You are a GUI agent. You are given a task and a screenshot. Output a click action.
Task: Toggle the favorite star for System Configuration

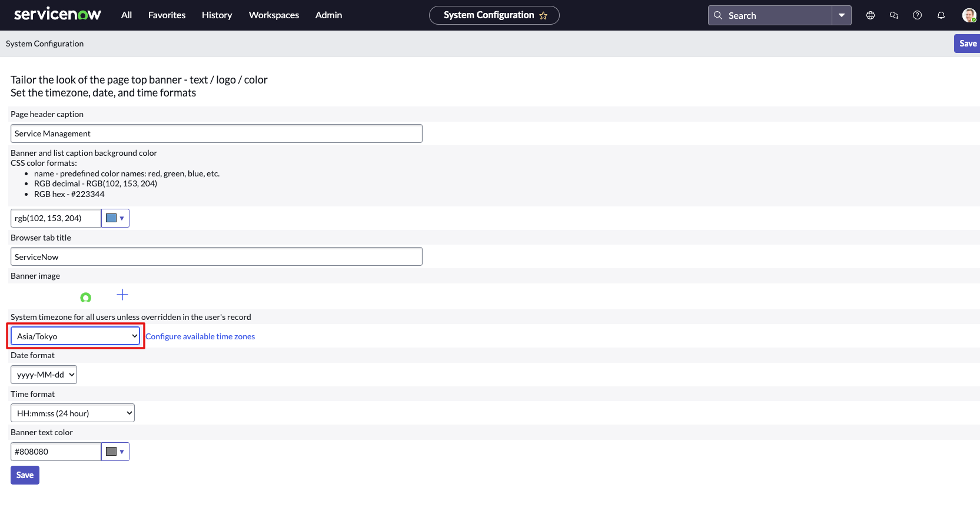[544, 16]
